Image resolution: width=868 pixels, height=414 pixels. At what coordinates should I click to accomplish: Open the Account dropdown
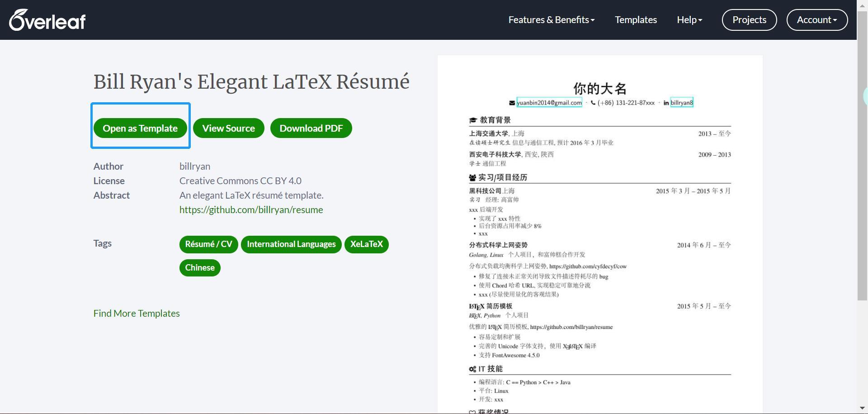point(816,19)
